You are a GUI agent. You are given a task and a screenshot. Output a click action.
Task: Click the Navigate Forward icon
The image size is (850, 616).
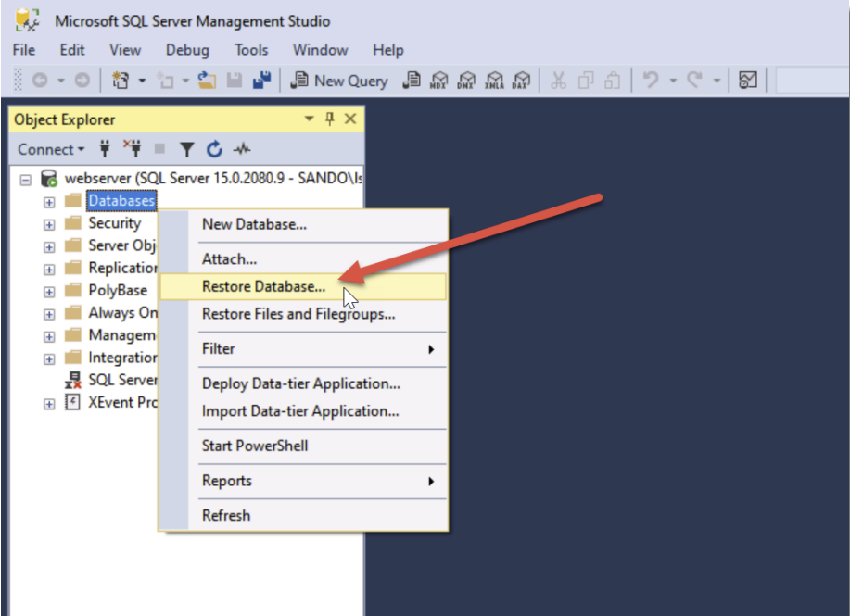(x=82, y=81)
